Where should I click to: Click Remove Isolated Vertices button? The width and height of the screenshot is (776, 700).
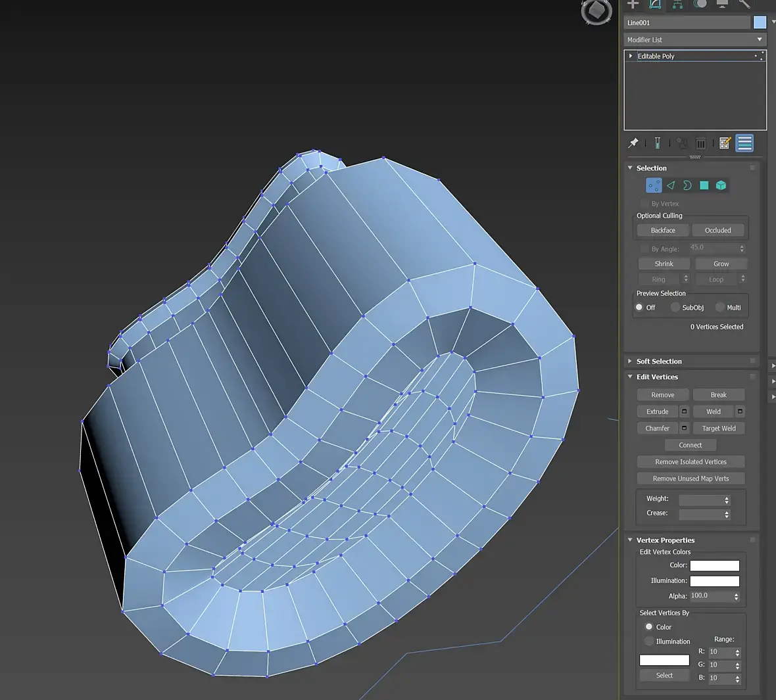691,462
